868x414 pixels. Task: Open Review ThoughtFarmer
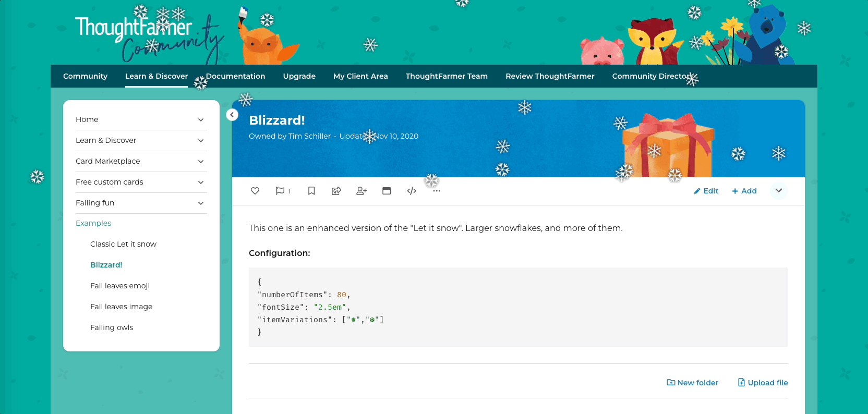coord(550,76)
